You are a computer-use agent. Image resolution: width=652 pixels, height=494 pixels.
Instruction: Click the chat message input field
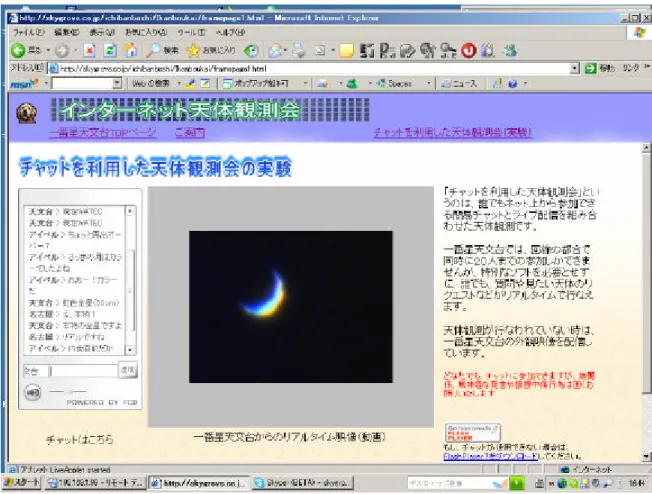pos(83,371)
